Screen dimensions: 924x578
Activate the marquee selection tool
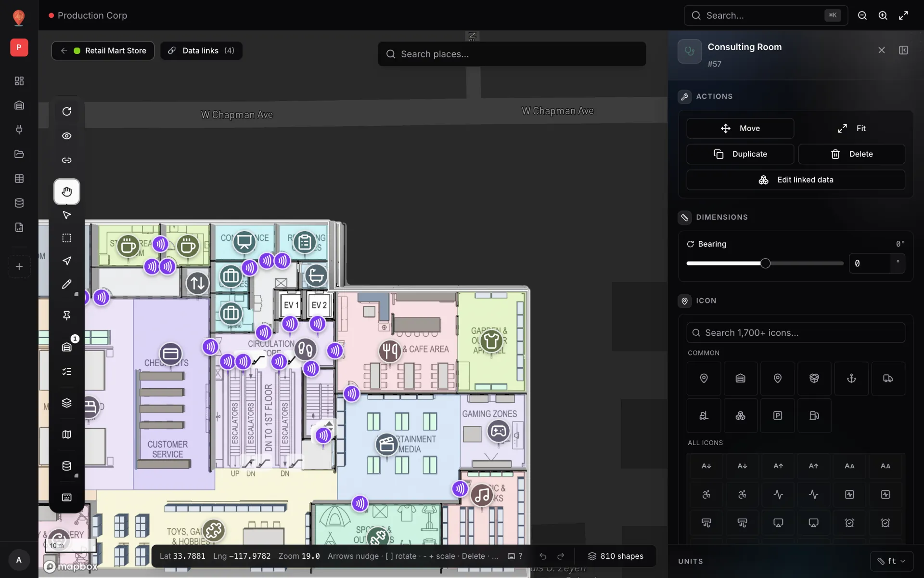tap(66, 238)
